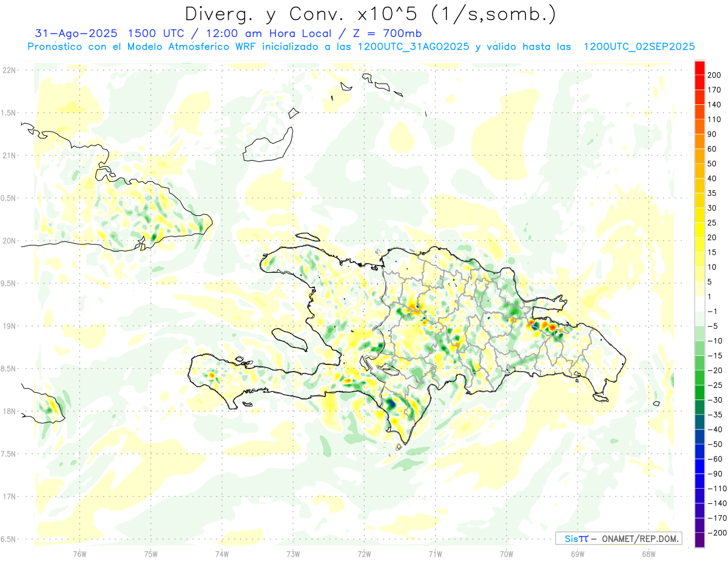Click the '72W' longitude label
The height and width of the screenshot is (562, 728).
click(x=364, y=554)
